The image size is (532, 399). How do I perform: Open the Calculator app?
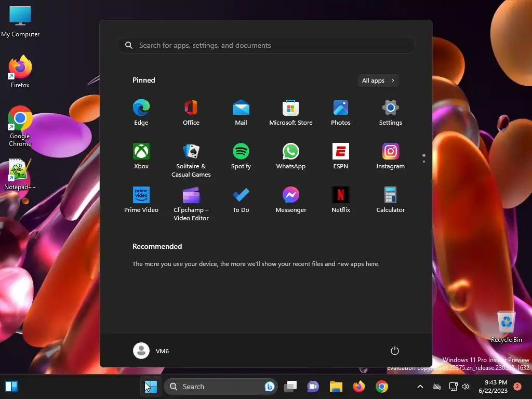pos(391,200)
